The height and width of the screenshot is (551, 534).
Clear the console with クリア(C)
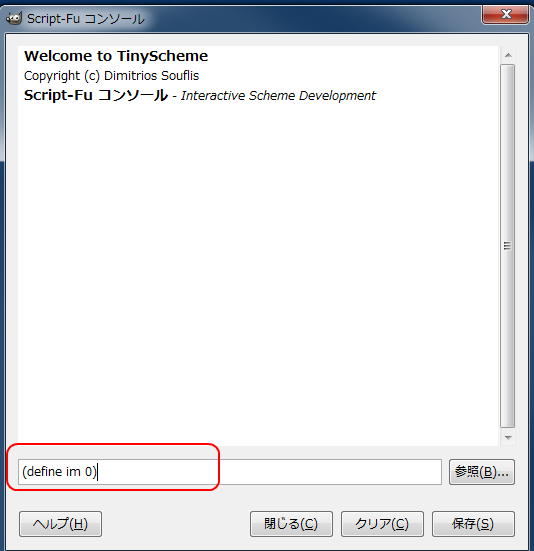(382, 524)
